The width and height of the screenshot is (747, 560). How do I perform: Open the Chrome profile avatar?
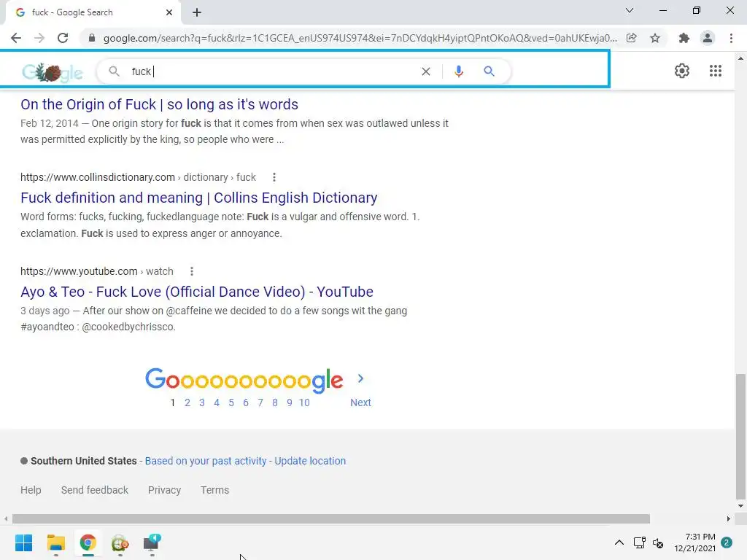pos(708,38)
